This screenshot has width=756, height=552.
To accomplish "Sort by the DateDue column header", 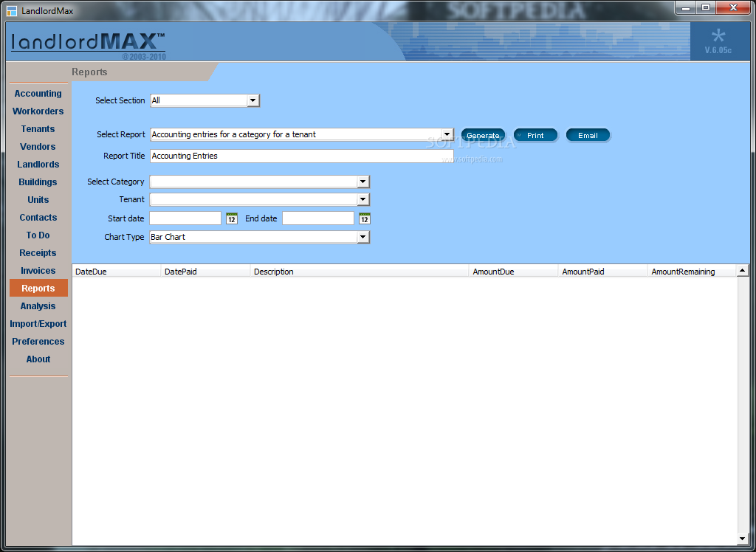I will 116,272.
